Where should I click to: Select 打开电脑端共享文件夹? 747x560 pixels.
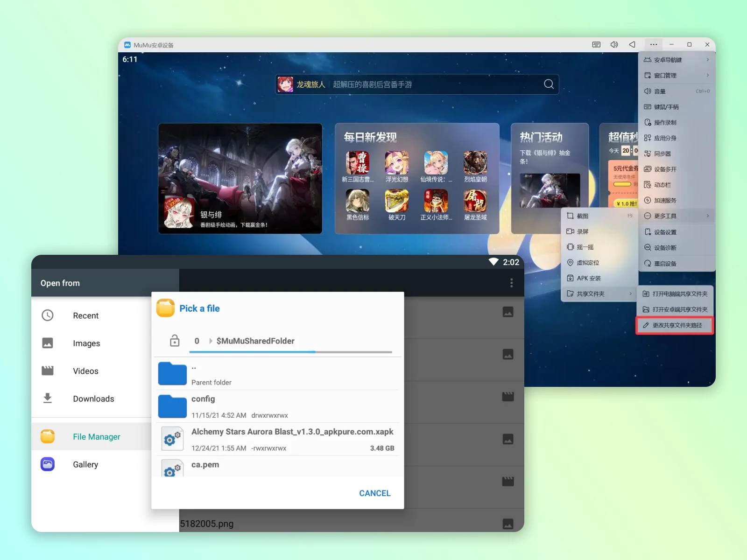675,294
